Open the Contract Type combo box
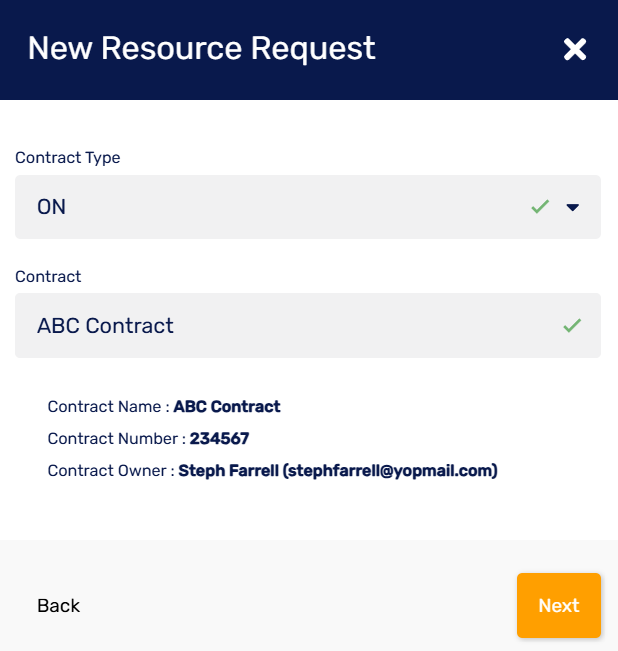This screenshot has width=618, height=651. [x=280, y=207]
